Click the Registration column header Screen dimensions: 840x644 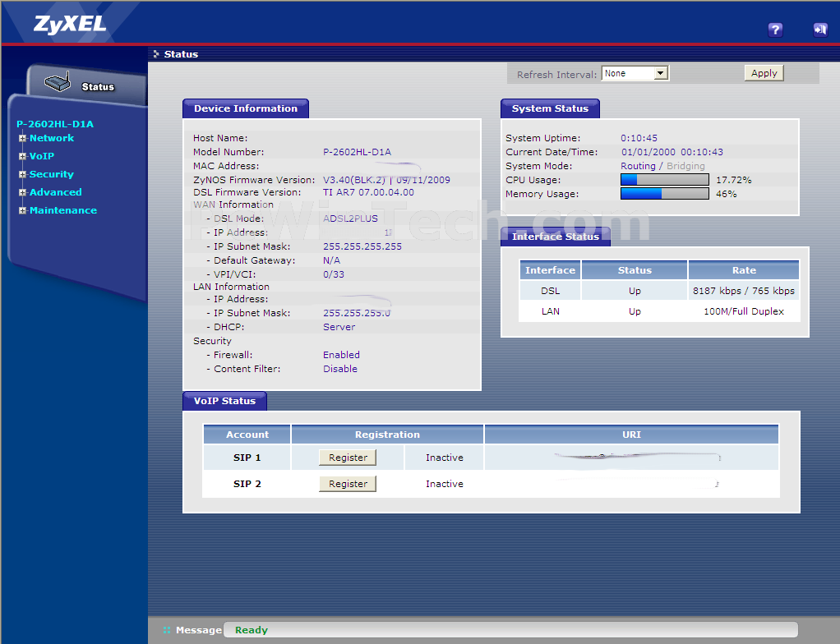point(387,435)
